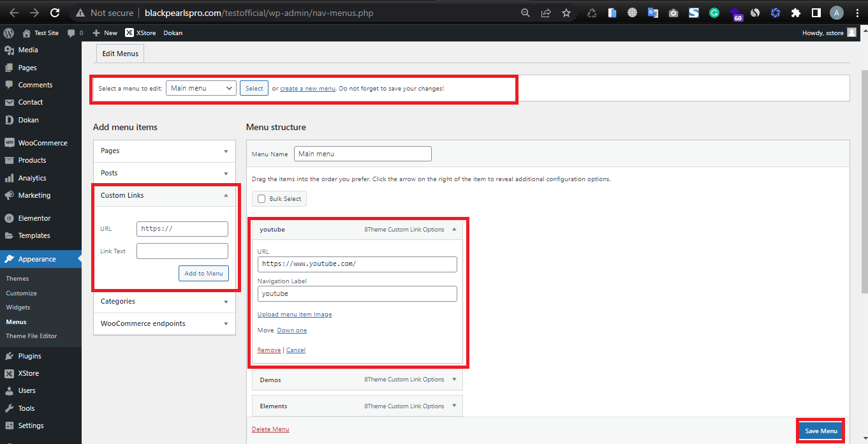Viewport: 868px width, 444px height.
Task: Open the Select a menu to edit dropdown
Action: point(201,88)
